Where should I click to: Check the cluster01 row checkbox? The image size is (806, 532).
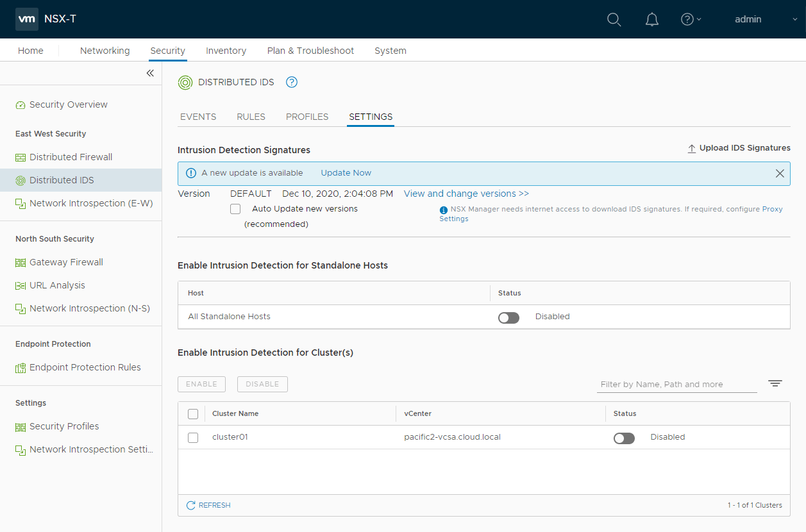(193, 438)
